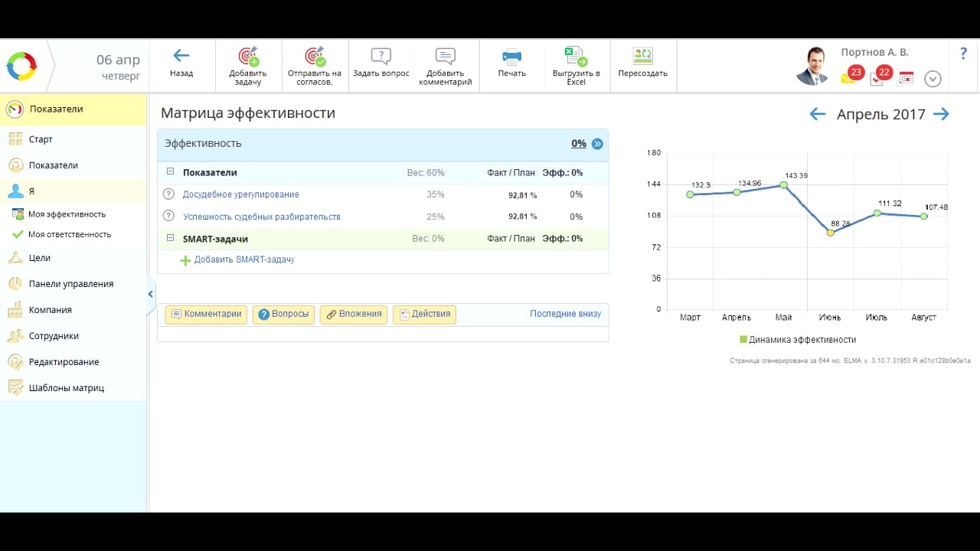Click the Август data point 107.48
Screen dimensions: 980x551
924,216
